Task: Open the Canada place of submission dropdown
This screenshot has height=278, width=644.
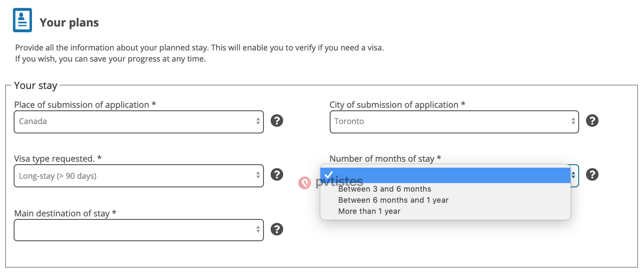Action: 139,121
